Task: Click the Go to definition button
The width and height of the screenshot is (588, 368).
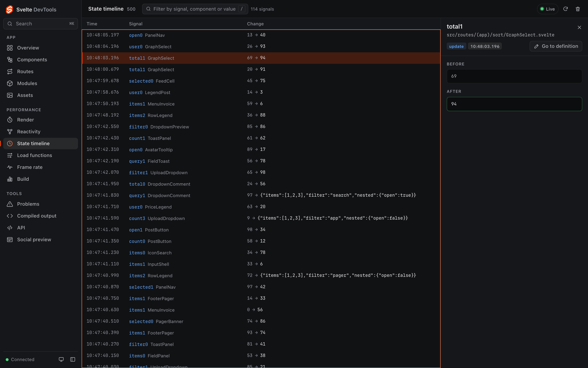Action: tap(556, 46)
